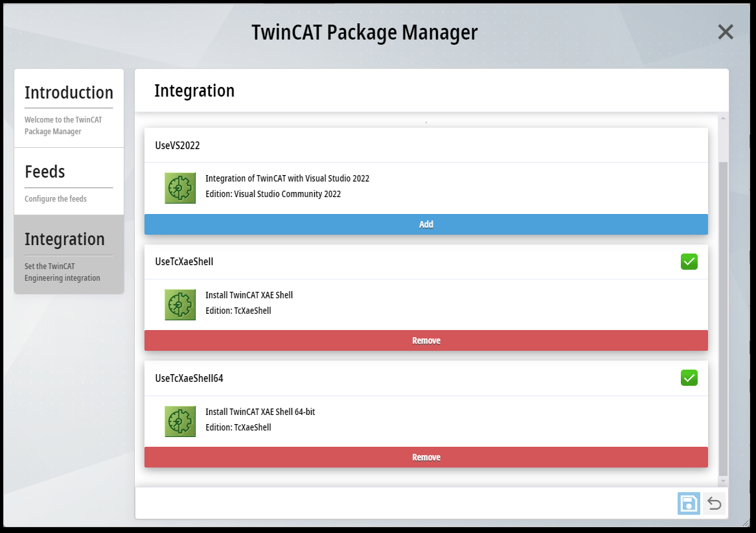This screenshot has width=756, height=533.
Task: Open the Introduction tab in sidebar
Action: click(69, 108)
